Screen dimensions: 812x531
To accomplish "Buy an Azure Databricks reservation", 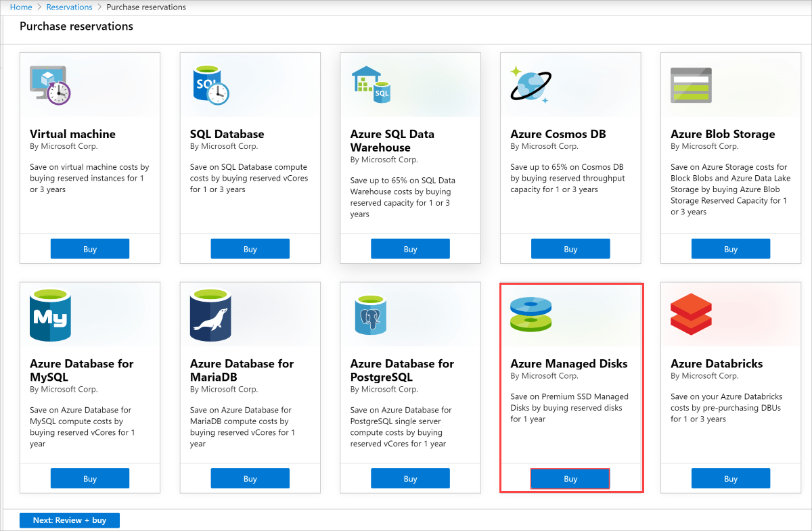I will [x=730, y=478].
